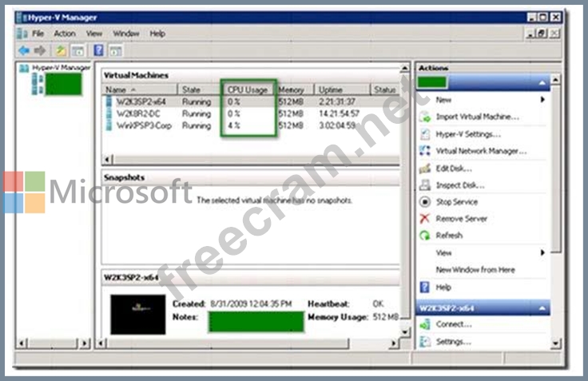Click the W2K8R2-DC virtual machine row icon
Viewport: 588px width, 381px height.
point(109,113)
